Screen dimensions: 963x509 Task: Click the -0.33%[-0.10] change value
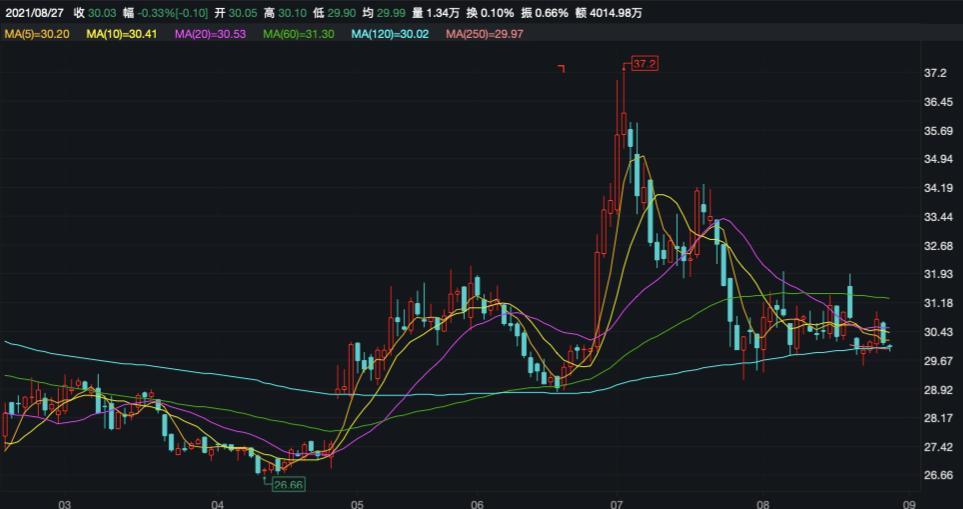pos(170,12)
